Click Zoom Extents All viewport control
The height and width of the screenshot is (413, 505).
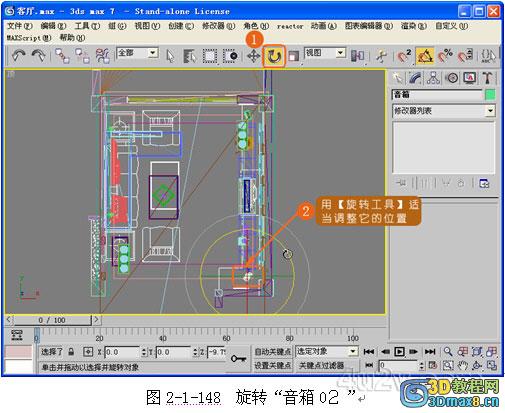492,351
